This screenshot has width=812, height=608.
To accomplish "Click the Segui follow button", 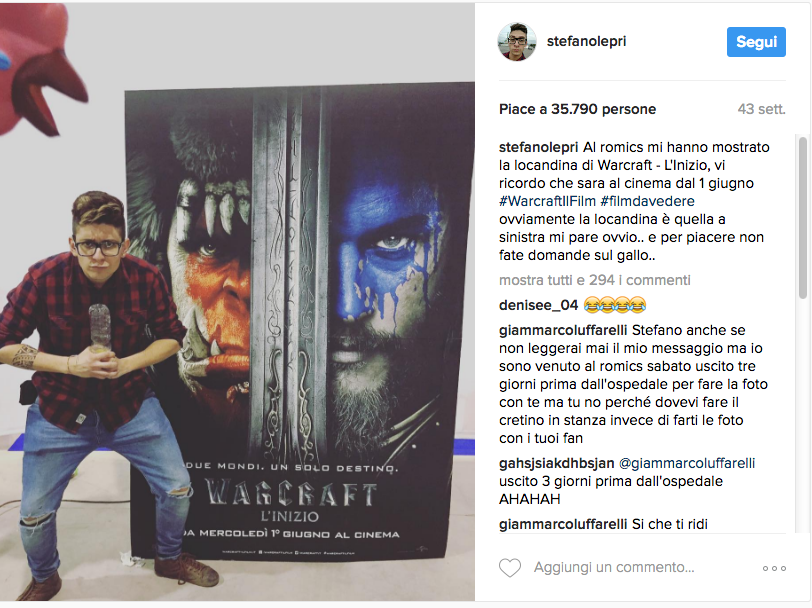I will [756, 42].
